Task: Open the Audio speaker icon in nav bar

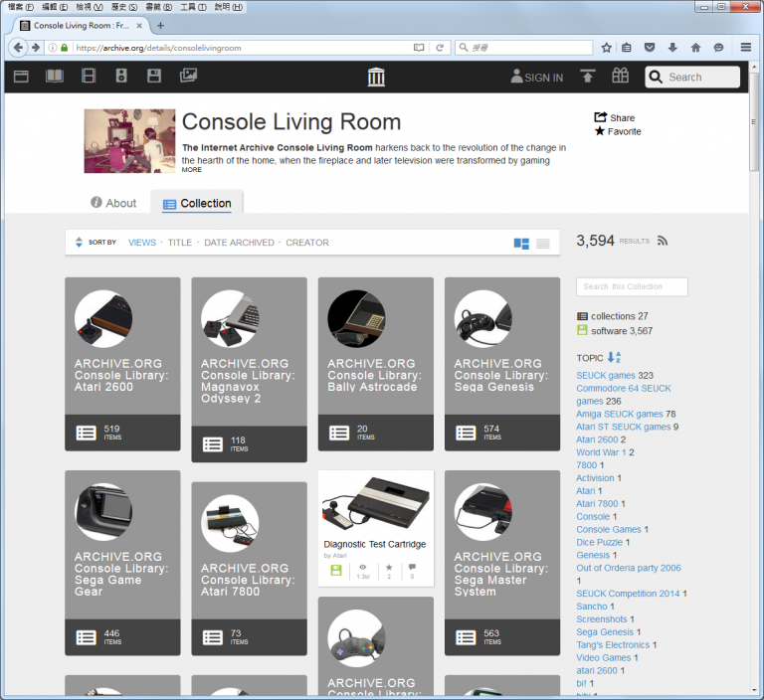Action: [x=121, y=76]
